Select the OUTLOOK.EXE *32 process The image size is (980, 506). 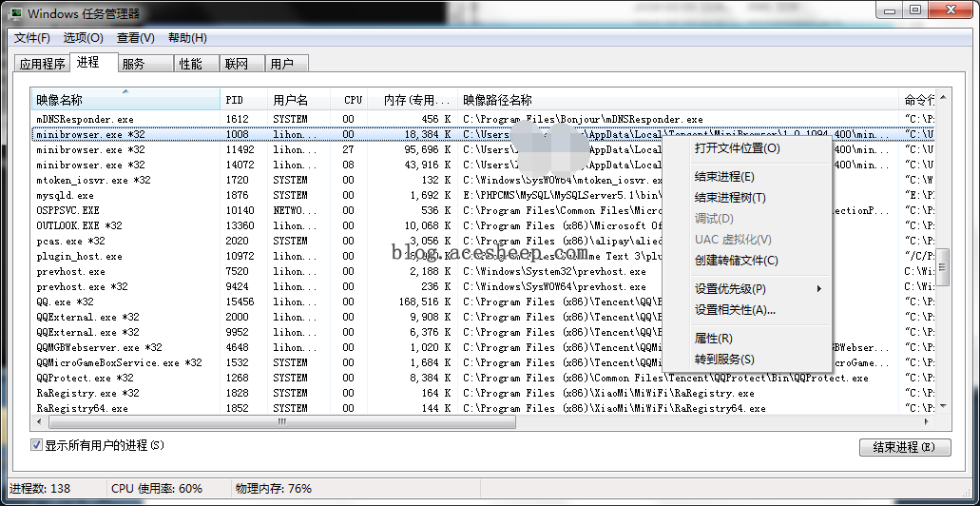484,225
